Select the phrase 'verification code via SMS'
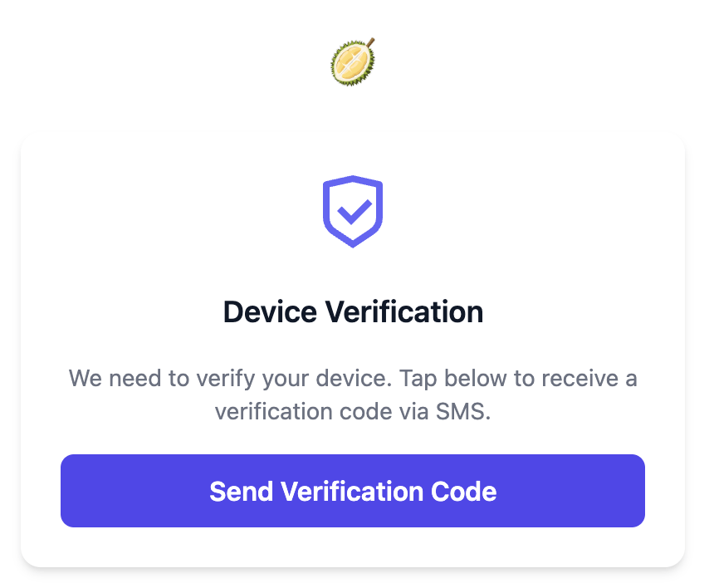The height and width of the screenshot is (588, 714). (353, 410)
